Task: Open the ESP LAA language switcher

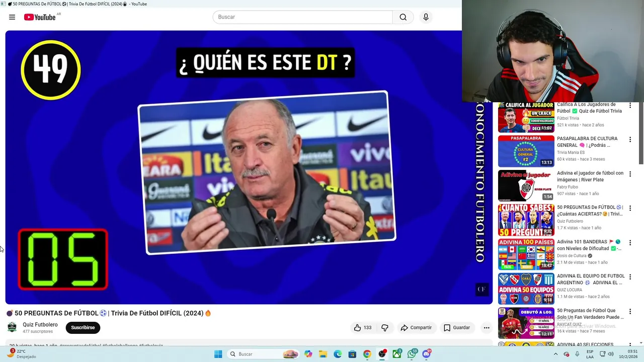Action: point(590,354)
